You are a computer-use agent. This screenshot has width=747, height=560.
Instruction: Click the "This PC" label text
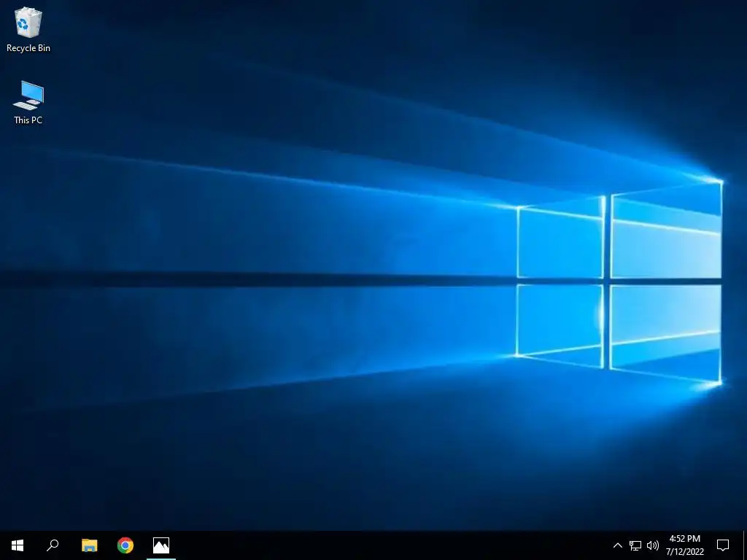point(28,120)
